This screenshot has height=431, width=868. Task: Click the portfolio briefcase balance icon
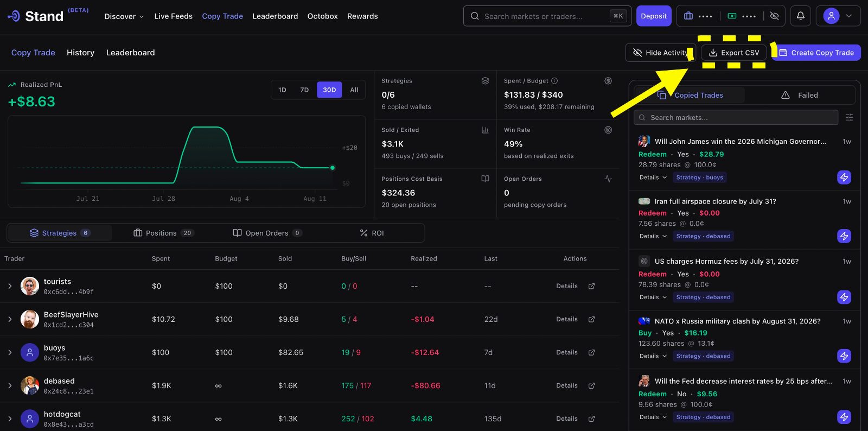point(688,16)
